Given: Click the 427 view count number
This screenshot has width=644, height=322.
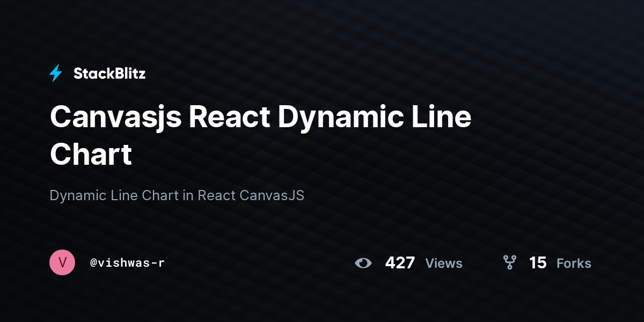Looking at the screenshot, I should (400, 263).
